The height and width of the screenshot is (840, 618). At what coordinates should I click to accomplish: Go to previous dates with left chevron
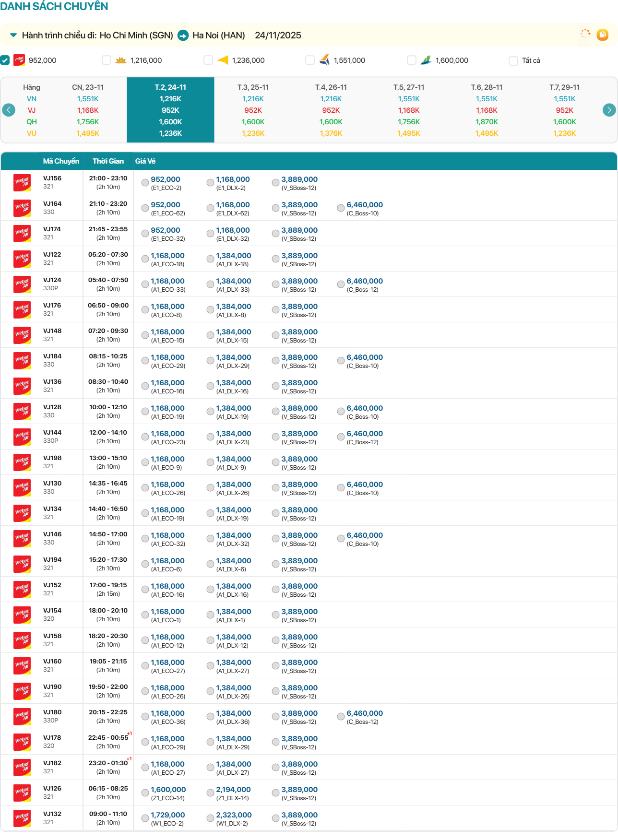(x=9, y=110)
